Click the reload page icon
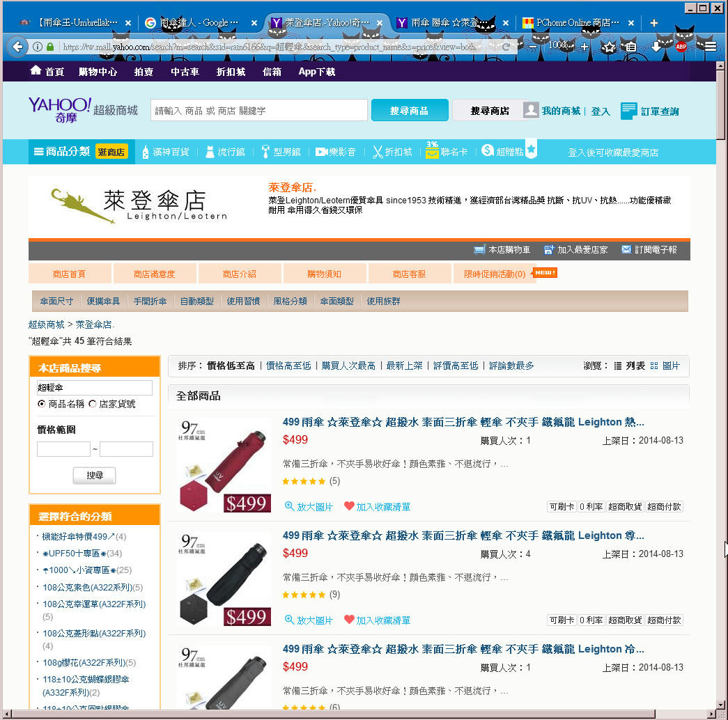728x720 pixels. (x=506, y=47)
